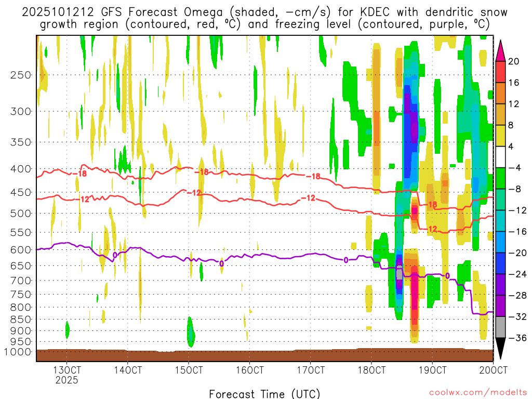Click the 800 pressure level label
The image size is (532, 399).
(21, 308)
